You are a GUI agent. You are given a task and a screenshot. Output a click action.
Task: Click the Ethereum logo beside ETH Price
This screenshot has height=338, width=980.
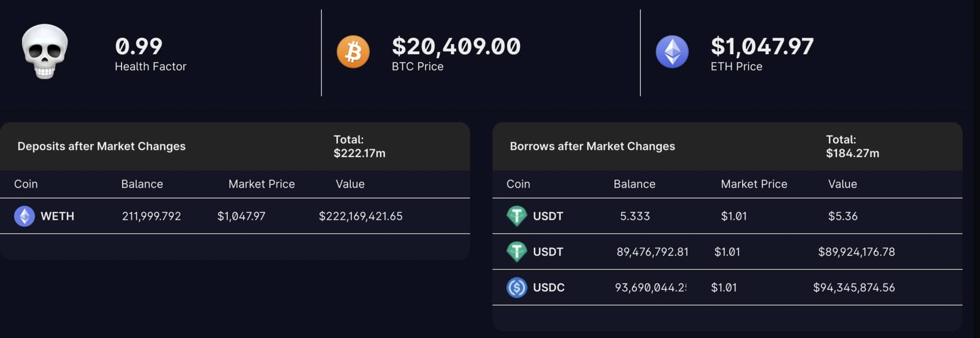[672, 52]
